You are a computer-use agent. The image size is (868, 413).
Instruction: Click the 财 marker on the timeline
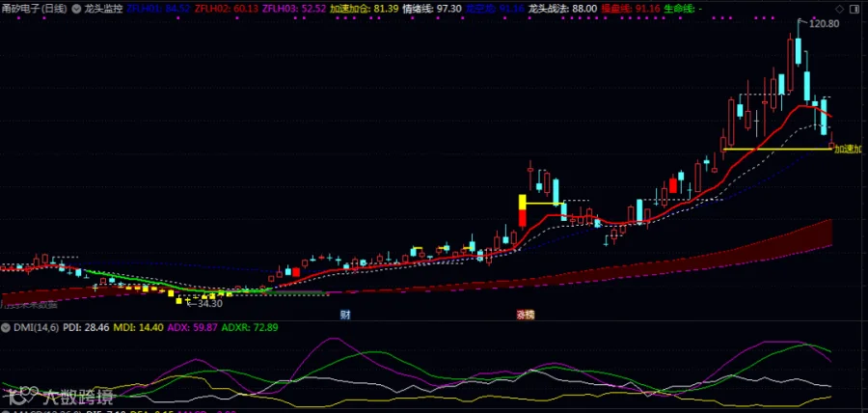pyautogui.click(x=345, y=315)
